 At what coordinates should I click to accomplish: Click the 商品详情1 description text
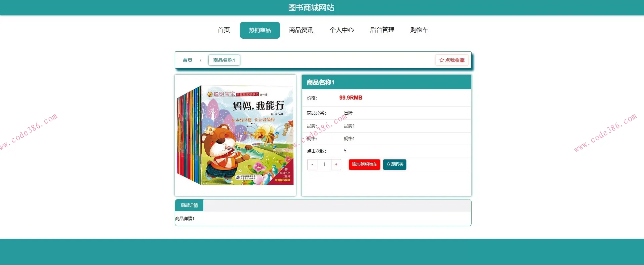185,219
